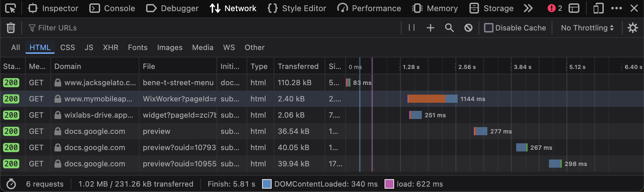Click the load pink swatch

click(x=389, y=184)
